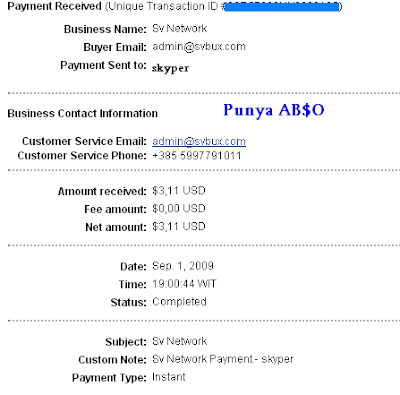Click the Payment Received heading
The width and height of the screenshot is (400, 395).
pos(54,7)
